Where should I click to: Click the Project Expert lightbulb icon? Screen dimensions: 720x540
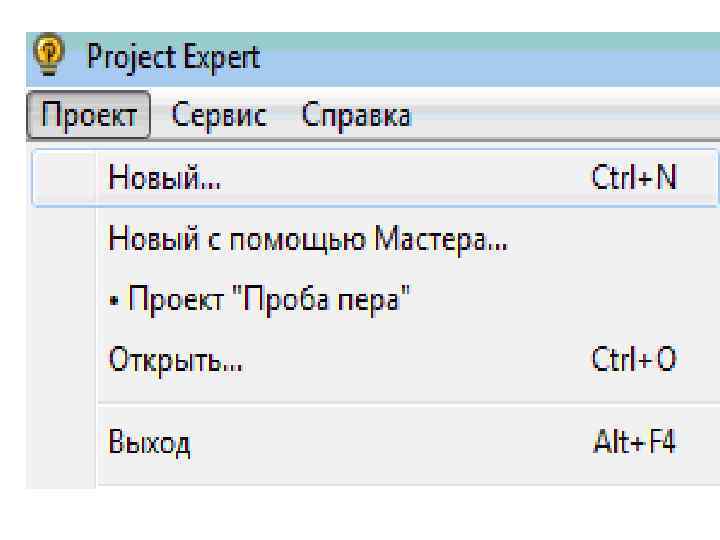point(47,57)
